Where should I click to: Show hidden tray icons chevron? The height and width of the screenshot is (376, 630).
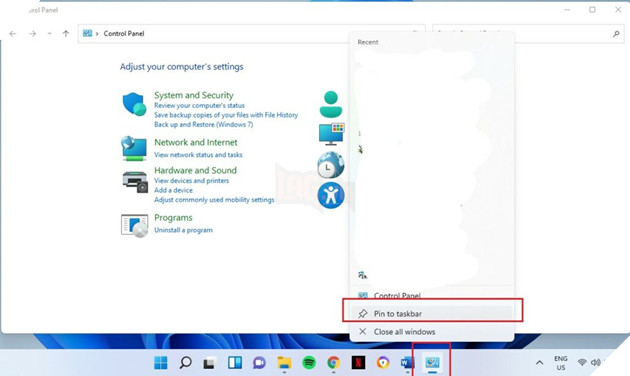pyautogui.click(x=540, y=363)
